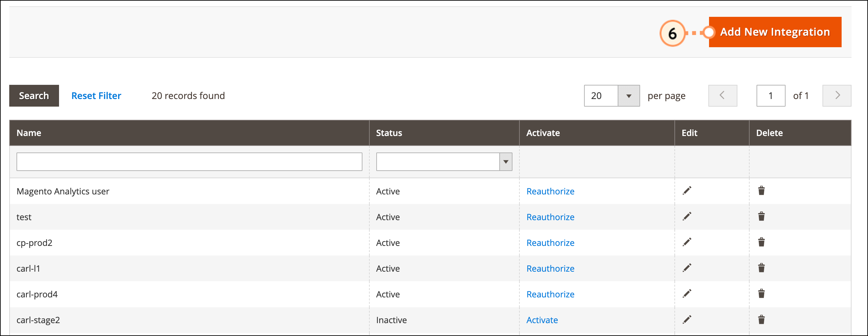Click the Add New Integration button
This screenshot has width=868, height=336.
[x=775, y=32]
